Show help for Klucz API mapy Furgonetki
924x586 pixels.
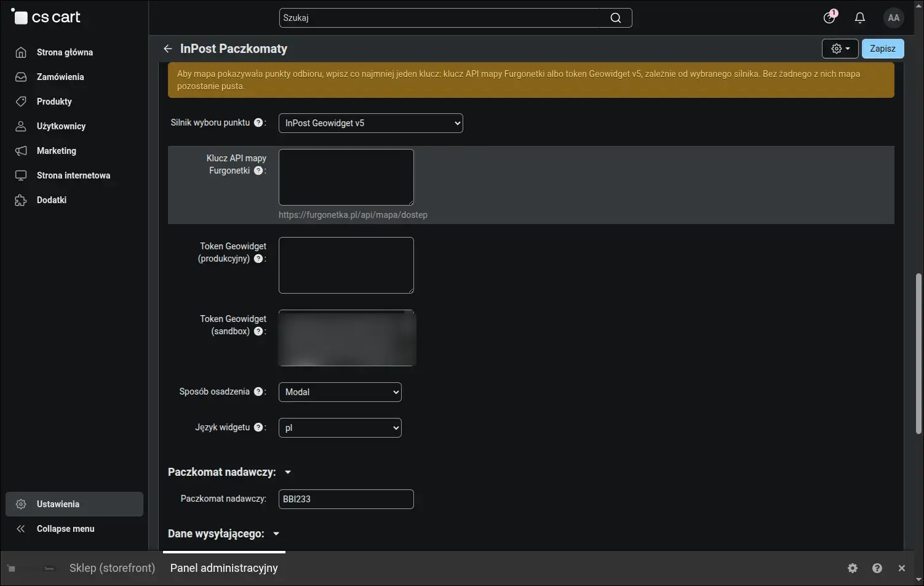[258, 171]
